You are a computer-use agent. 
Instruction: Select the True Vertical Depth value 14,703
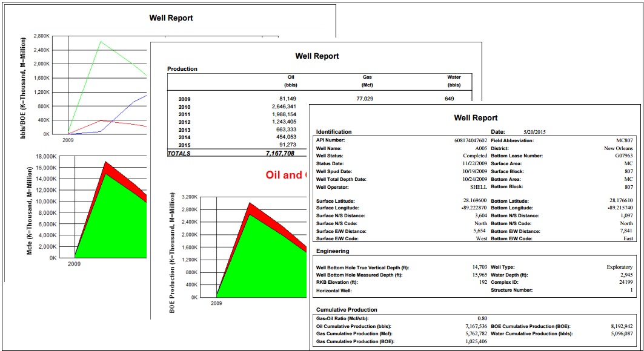(480, 267)
